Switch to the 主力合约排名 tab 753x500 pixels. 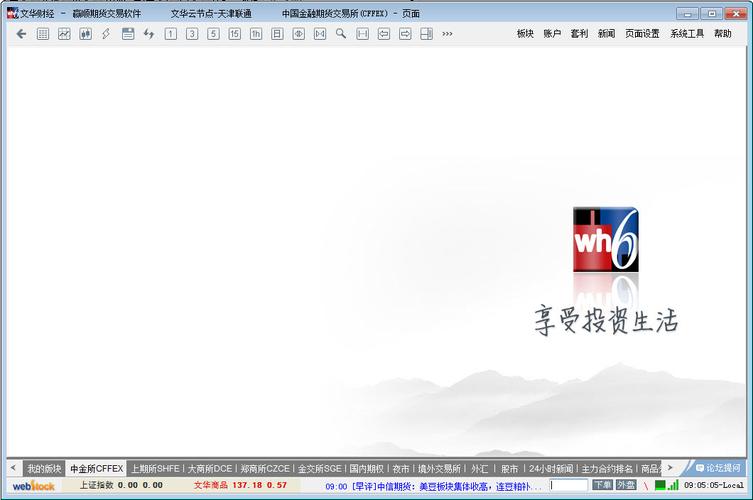pyautogui.click(x=607, y=468)
